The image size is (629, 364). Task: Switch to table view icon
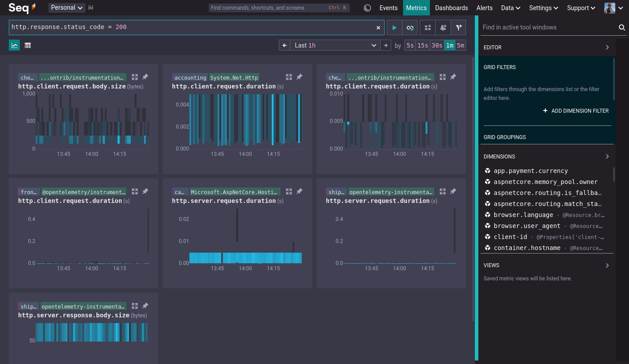pos(28,45)
